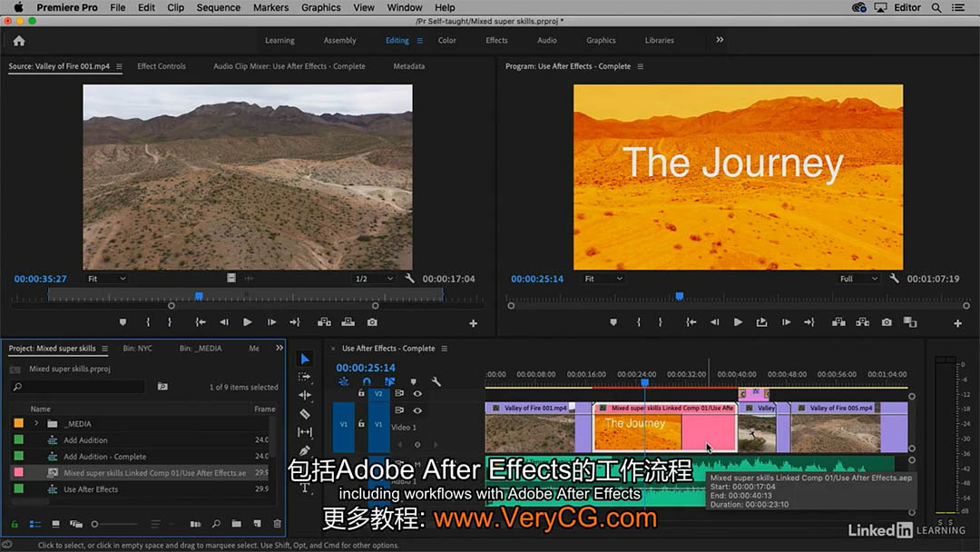Open timeline display settings wrench
Viewport: 980px width, 552px height.
pos(436,381)
